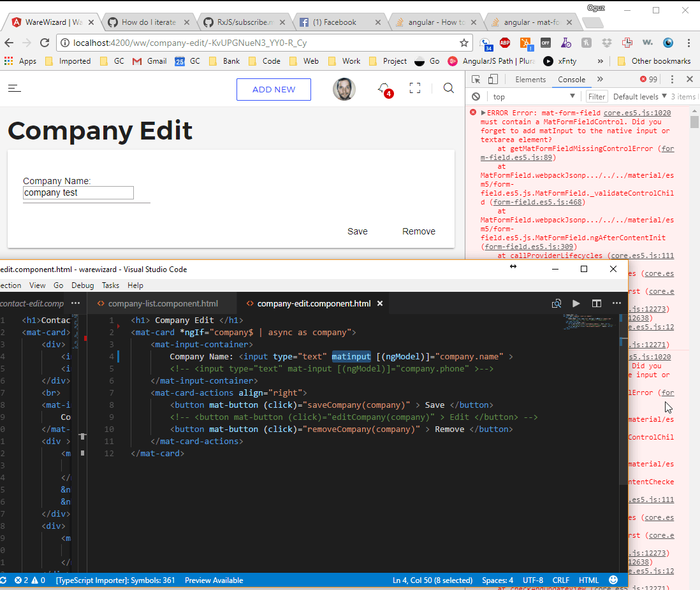
Task: Split the VS Code editor pane
Action: (597, 303)
